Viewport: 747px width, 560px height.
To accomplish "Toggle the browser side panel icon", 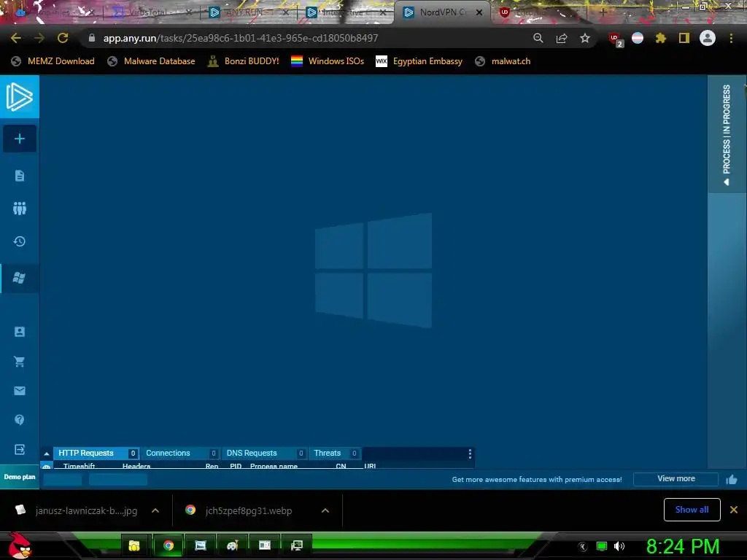I will [x=684, y=38].
